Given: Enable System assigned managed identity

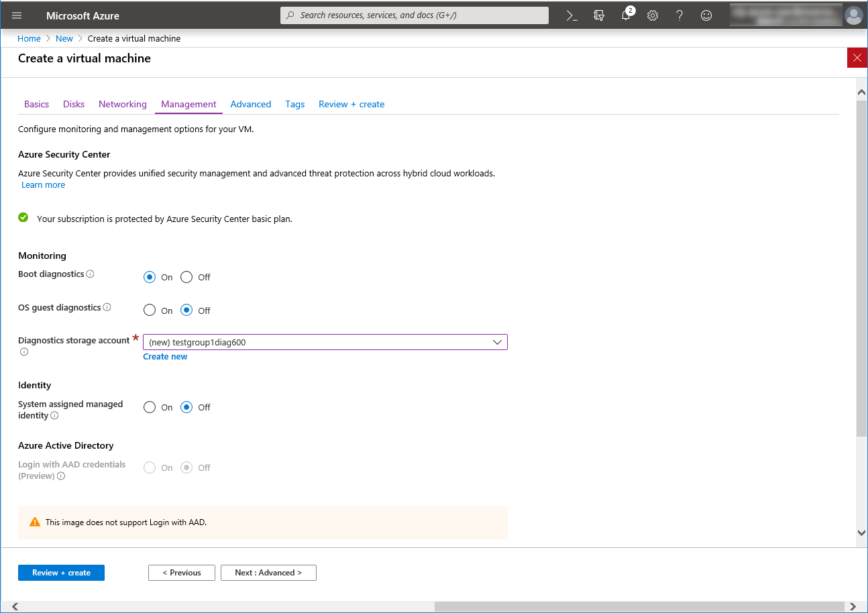Looking at the screenshot, I should point(150,407).
